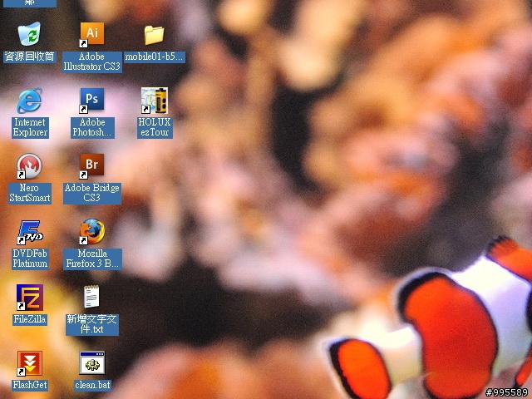Screen dimensions: 532x399
Task: Click the "HOLUX ezTour" label text
Action: [x=155, y=127]
